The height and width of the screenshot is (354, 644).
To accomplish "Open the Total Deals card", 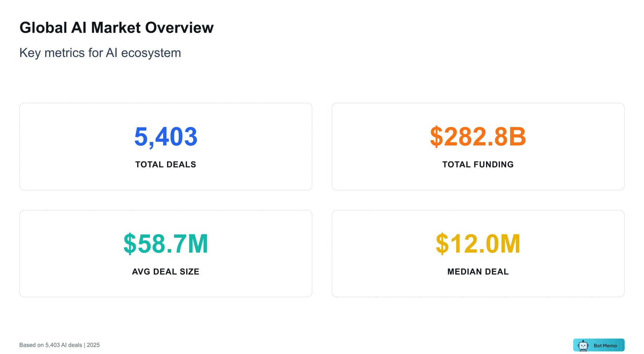I will tap(166, 146).
